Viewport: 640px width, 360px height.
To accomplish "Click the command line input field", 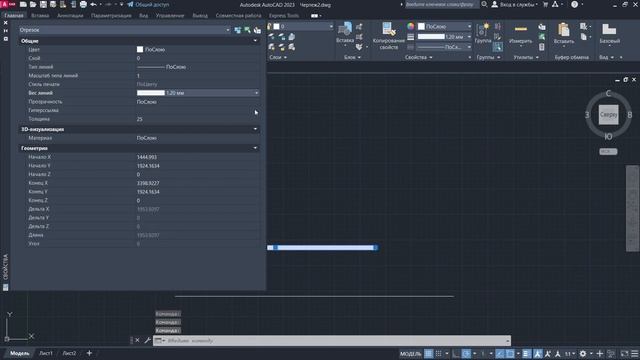I will point(335,340).
